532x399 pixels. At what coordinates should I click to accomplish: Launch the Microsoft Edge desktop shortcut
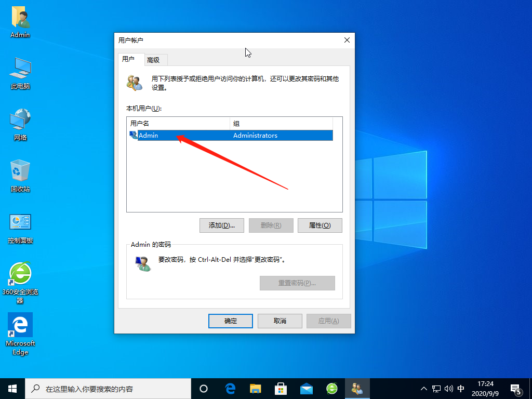[x=20, y=334]
